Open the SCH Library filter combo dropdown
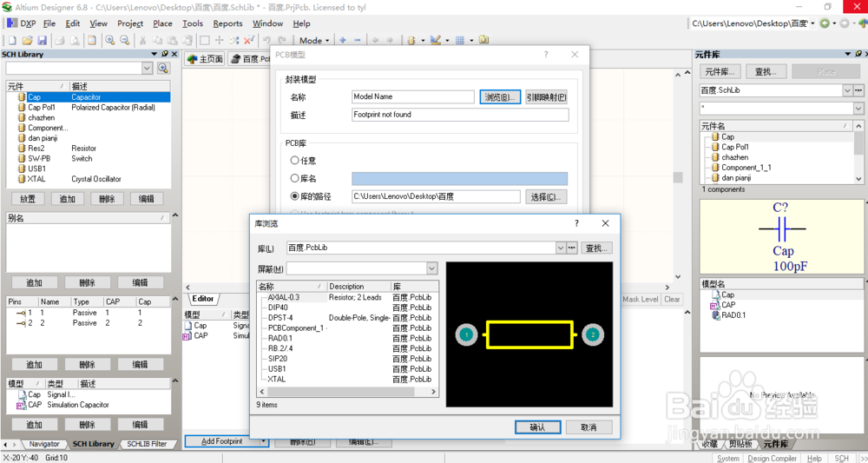The height and width of the screenshot is (463, 868). tap(148, 68)
